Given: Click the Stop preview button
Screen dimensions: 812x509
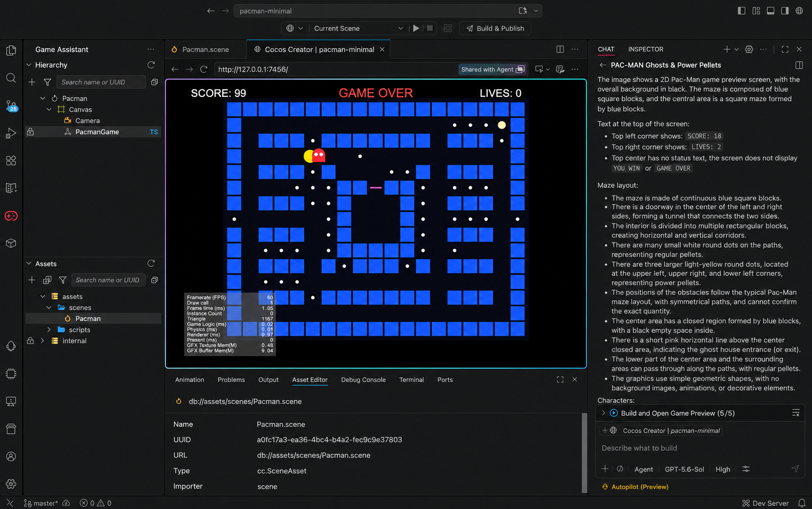Looking at the screenshot, I should coord(430,28).
